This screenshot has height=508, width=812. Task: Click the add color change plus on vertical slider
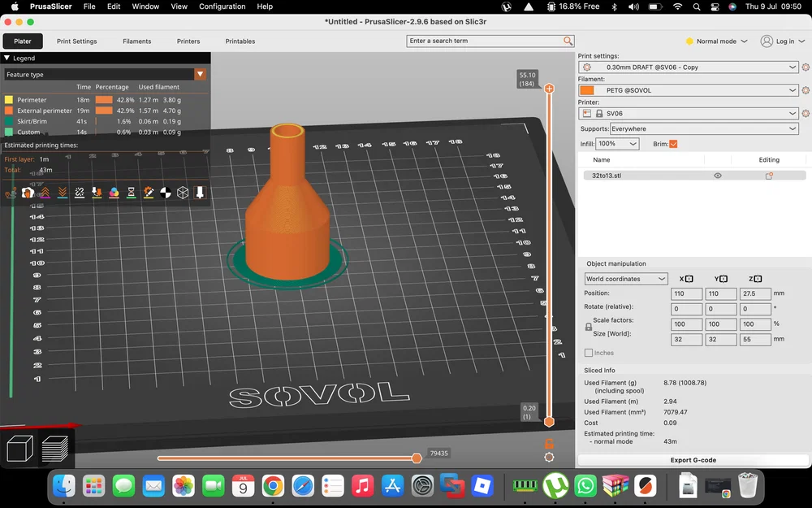549,89
